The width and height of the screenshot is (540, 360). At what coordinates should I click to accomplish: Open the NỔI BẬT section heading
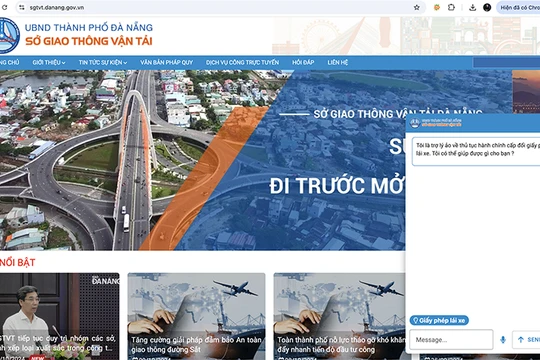(18, 263)
